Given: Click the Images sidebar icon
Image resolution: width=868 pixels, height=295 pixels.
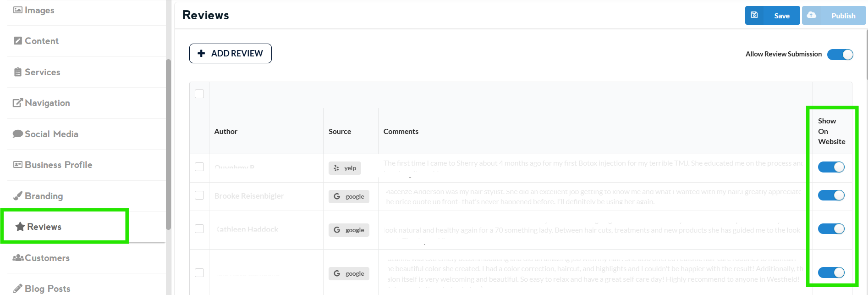Looking at the screenshot, I should pyautogui.click(x=18, y=10).
